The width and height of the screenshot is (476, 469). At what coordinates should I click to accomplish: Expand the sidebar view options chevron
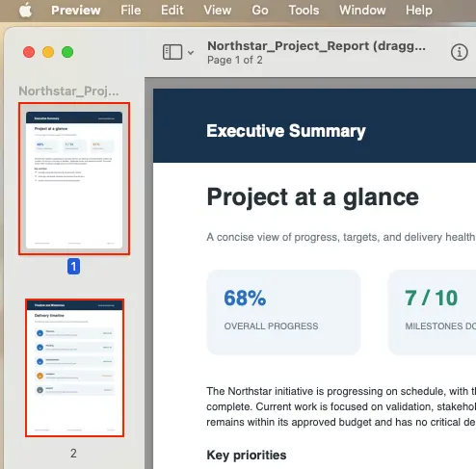tap(191, 52)
